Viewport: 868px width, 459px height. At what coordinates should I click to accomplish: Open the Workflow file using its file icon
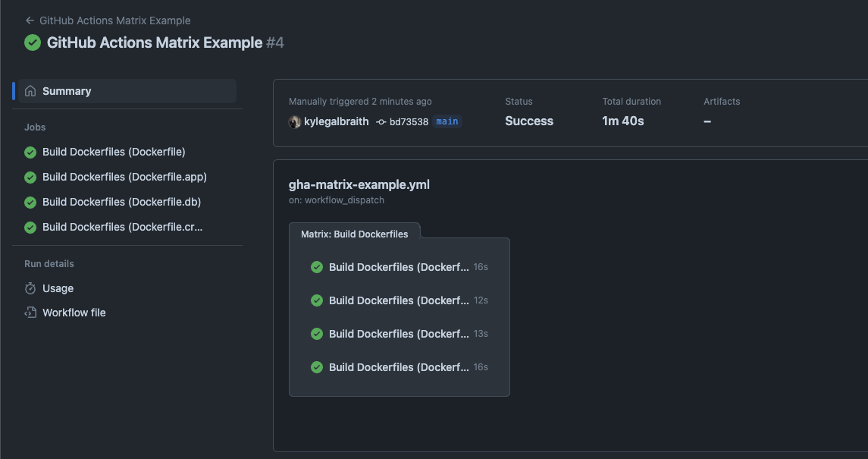click(30, 313)
